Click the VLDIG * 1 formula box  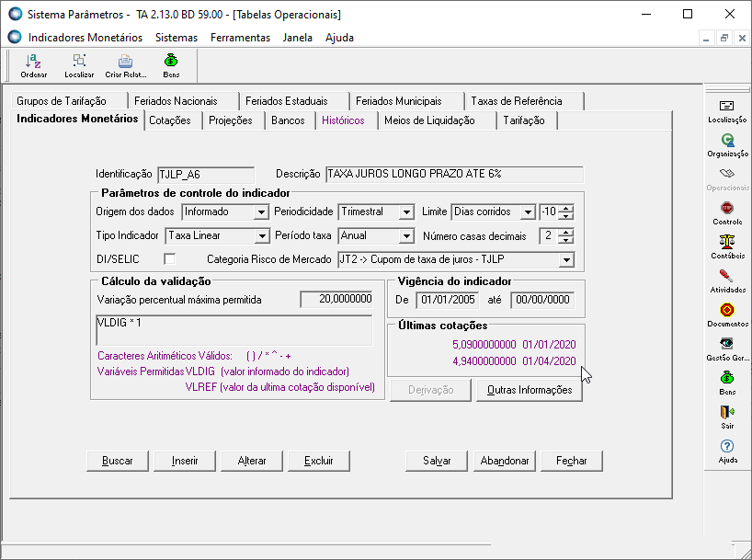click(234, 330)
